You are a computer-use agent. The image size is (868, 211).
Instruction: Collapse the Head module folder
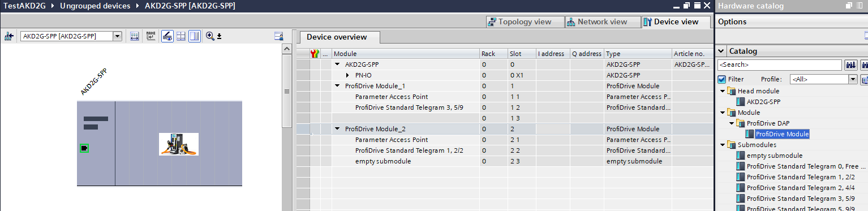723,91
